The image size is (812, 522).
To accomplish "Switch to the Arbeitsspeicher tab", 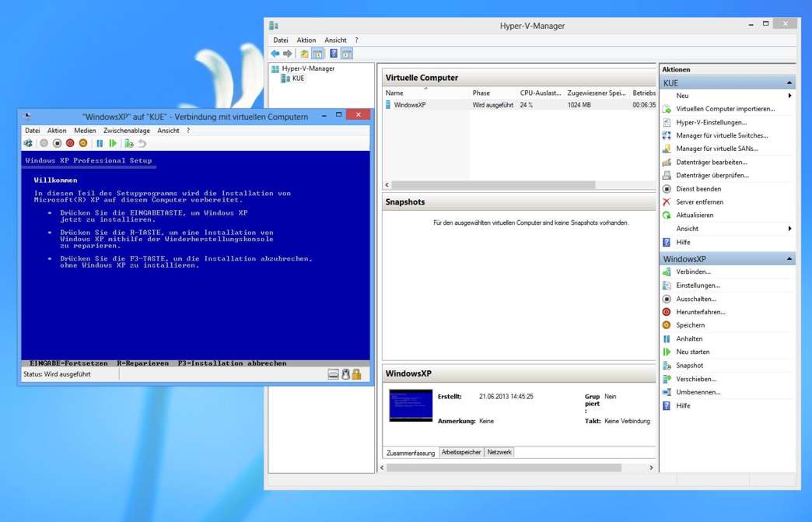I will [461, 452].
